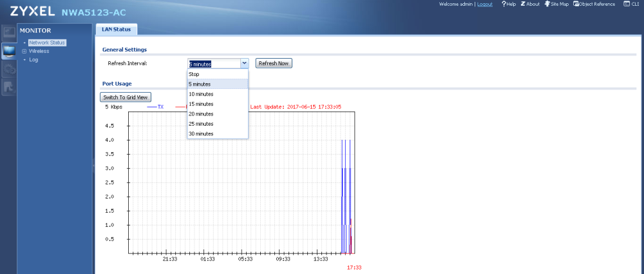This screenshot has height=274, width=644.
Task: Click the Refresh Now button
Action: pyautogui.click(x=274, y=63)
